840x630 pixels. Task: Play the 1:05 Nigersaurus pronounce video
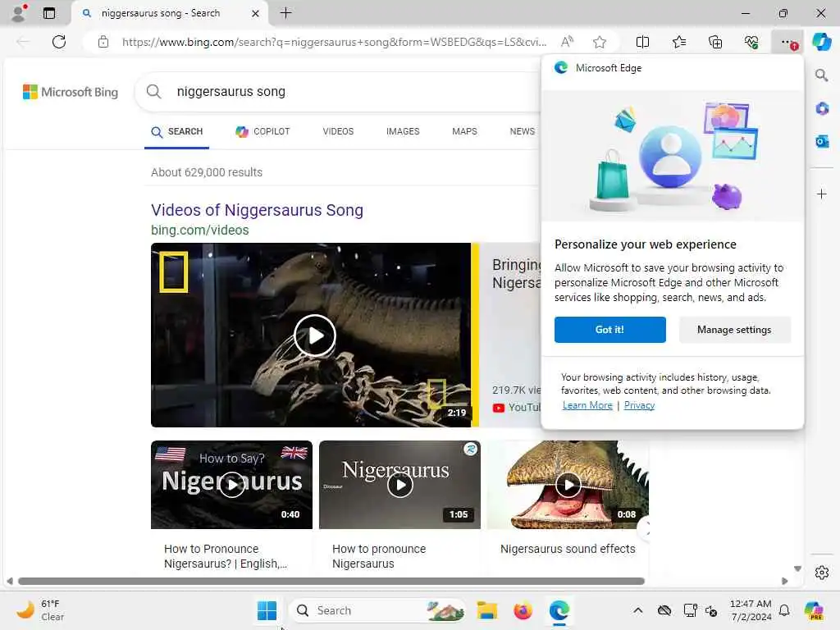(399, 485)
